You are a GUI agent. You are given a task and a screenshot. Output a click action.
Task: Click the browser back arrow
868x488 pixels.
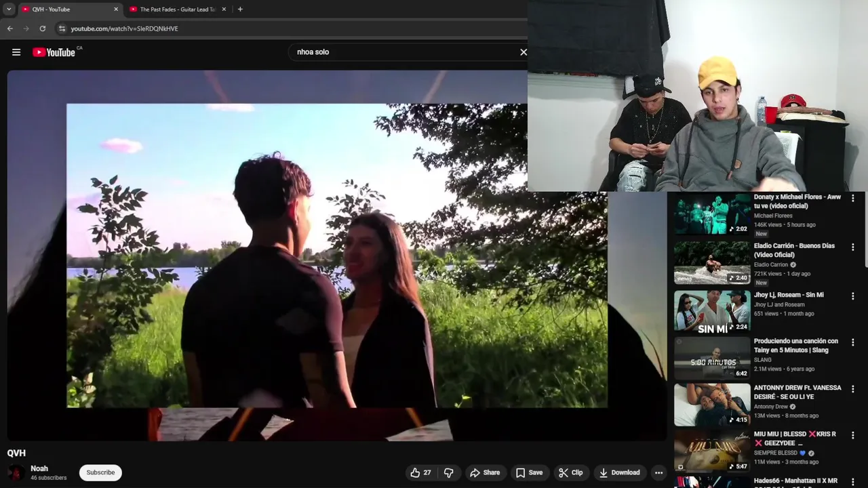[10, 28]
